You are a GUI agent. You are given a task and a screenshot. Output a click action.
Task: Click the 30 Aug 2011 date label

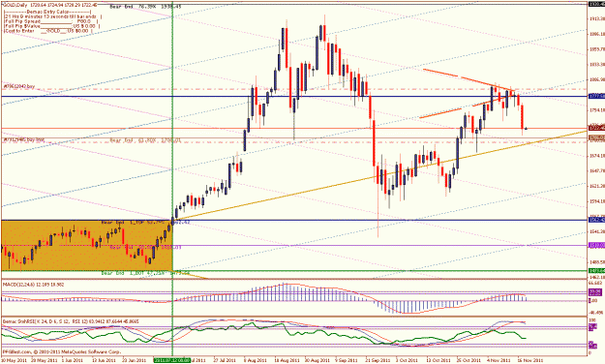[317, 360]
